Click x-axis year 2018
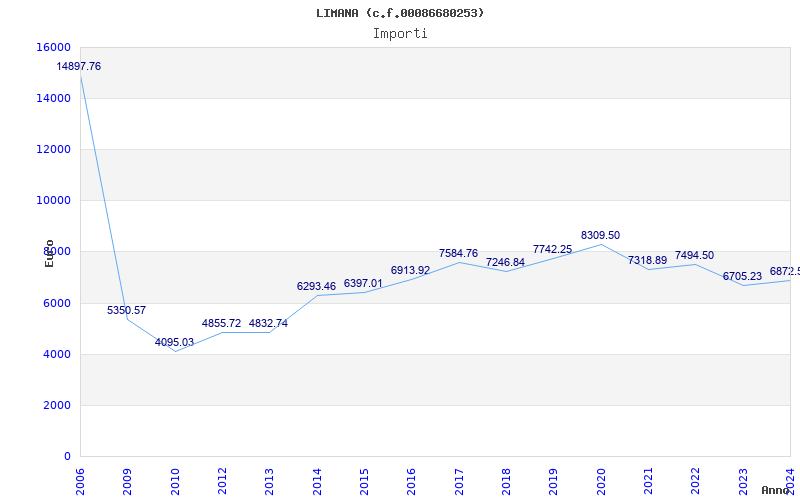Image resolution: width=800 pixels, height=500 pixels. tap(506, 482)
